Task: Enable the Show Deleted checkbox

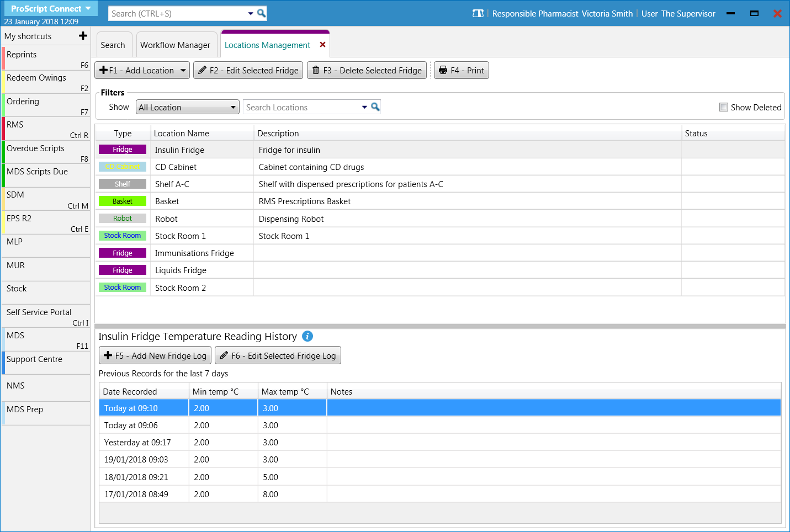Action: point(723,107)
